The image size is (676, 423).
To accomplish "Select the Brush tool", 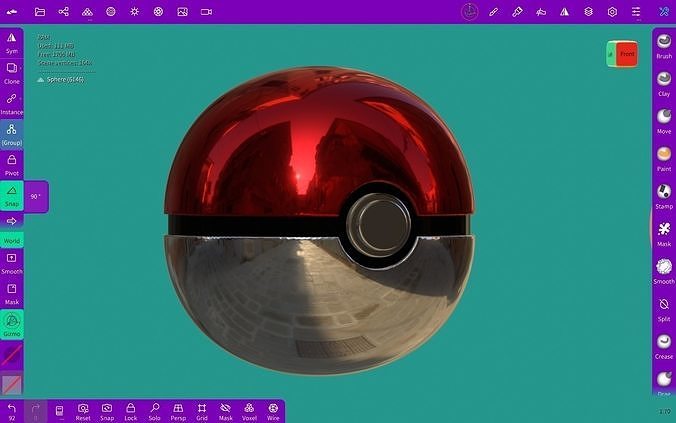I will pos(664,46).
